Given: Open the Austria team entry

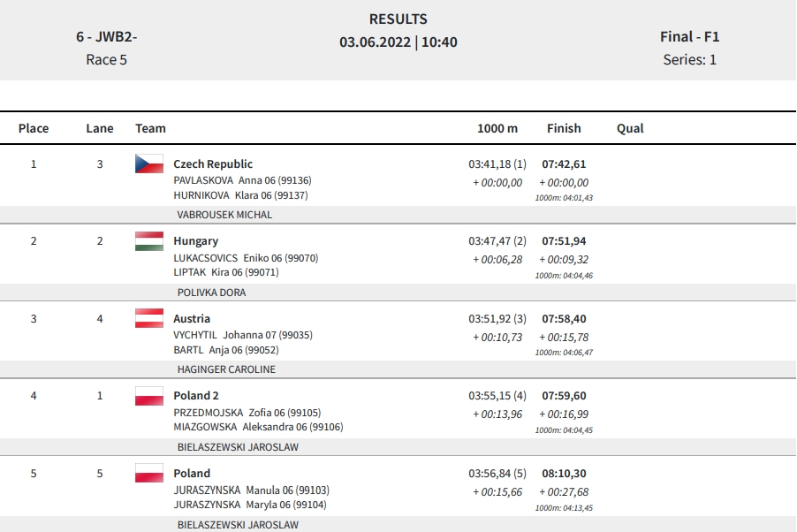Looking at the screenshot, I should coord(192,318).
